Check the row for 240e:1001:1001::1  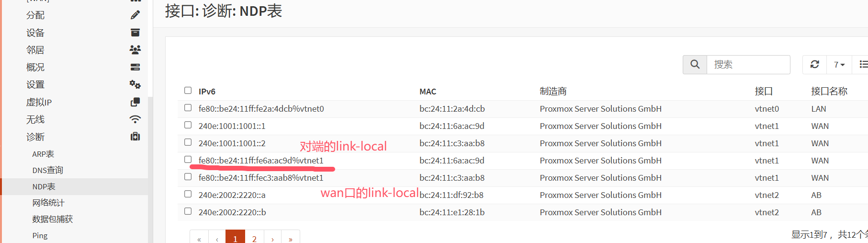point(188,125)
